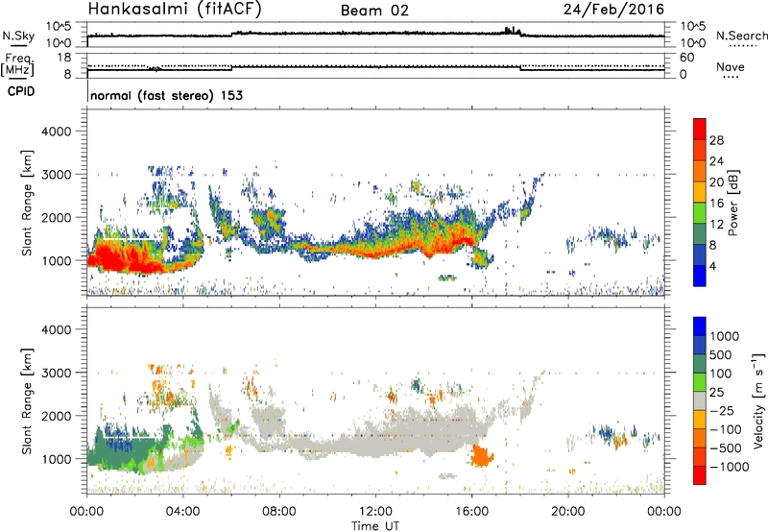This screenshot has height=532, width=768.
Task: Click the 'Beam 02' heading
Action: coord(374,11)
